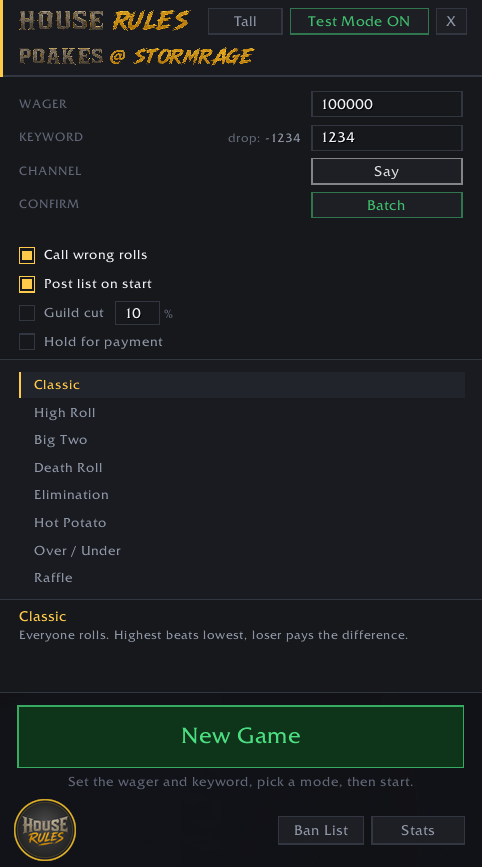Click the Guild cut percent field
Viewport: 482px width, 867px height.
137,313
